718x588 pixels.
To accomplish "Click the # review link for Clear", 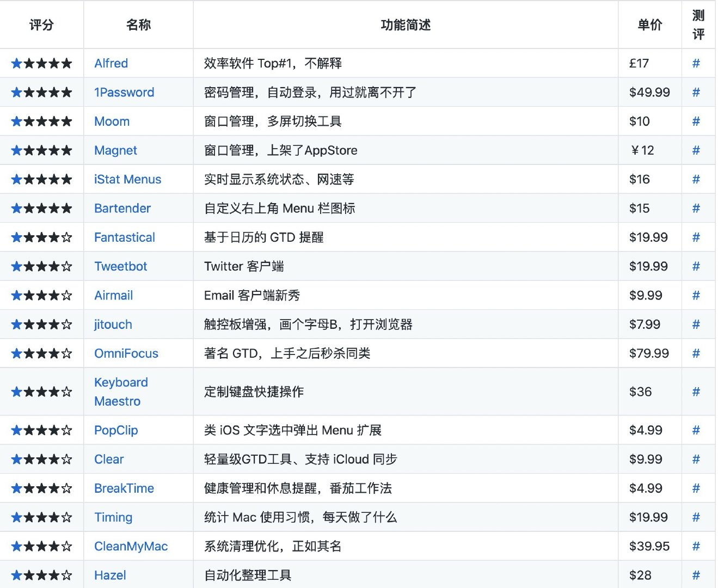I will tap(696, 459).
